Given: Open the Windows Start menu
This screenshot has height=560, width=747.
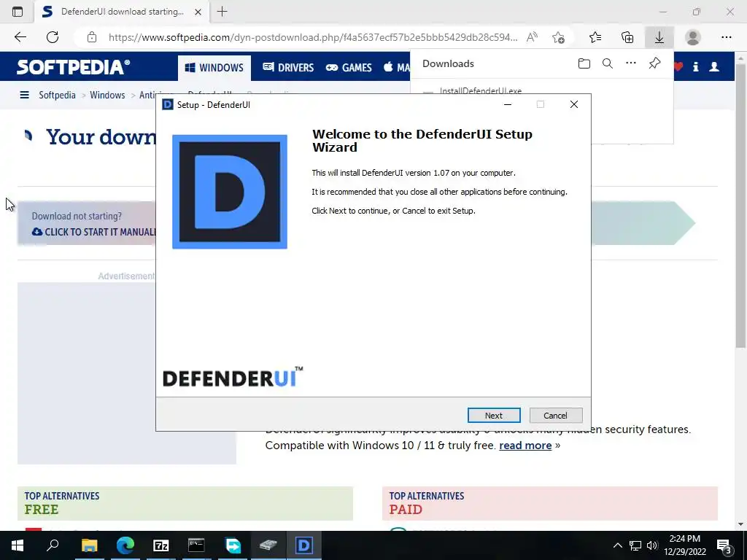Looking at the screenshot, I should [x=18, y=545].
